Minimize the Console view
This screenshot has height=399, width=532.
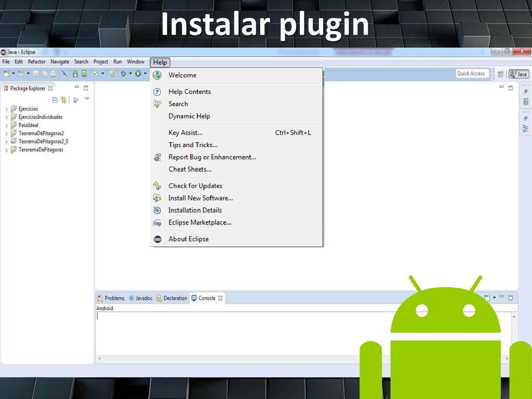point(501,297)
